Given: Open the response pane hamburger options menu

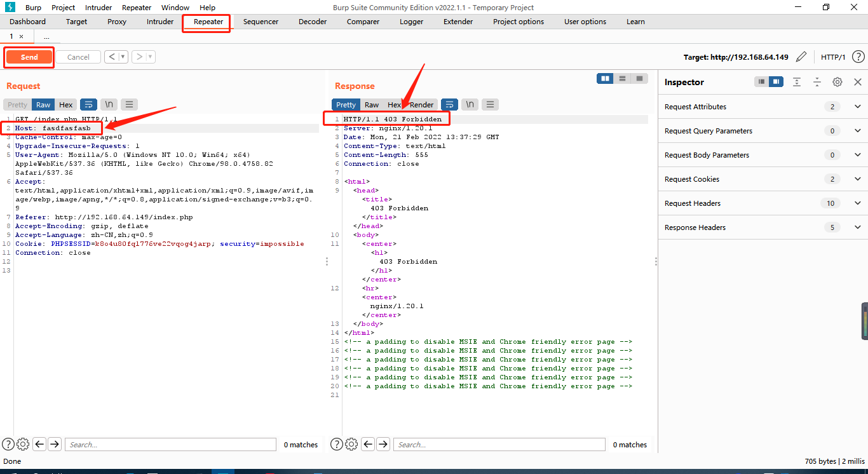Looking at the screenshot, I should pos(489,105).
